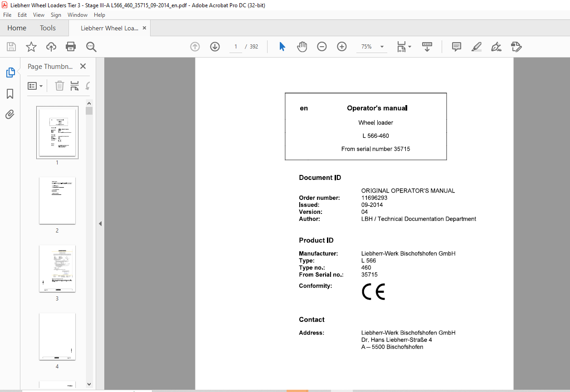Go to next page arrow
Screen dimensions: 570x392
tap(215, 47)
